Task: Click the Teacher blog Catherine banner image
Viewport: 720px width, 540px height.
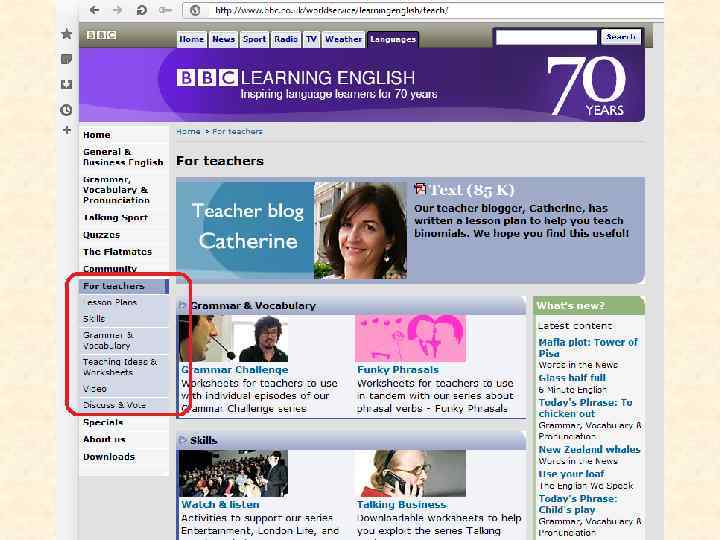Action: (245, 230)
